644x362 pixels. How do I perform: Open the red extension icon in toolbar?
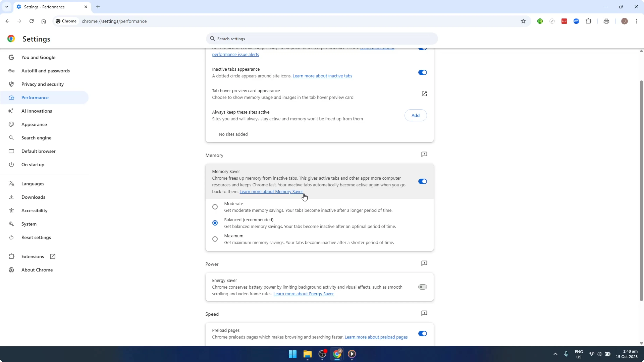[x=564, y=21]
